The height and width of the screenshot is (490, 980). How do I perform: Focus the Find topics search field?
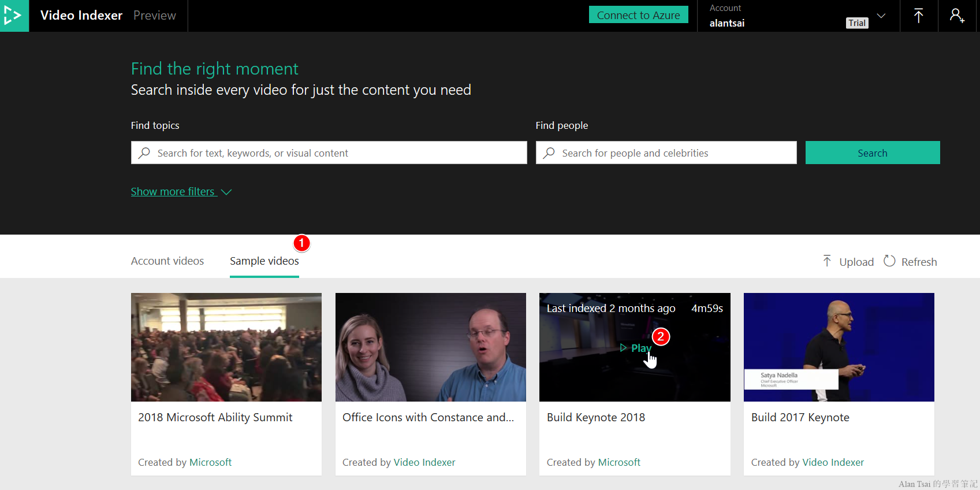(329, 153)
